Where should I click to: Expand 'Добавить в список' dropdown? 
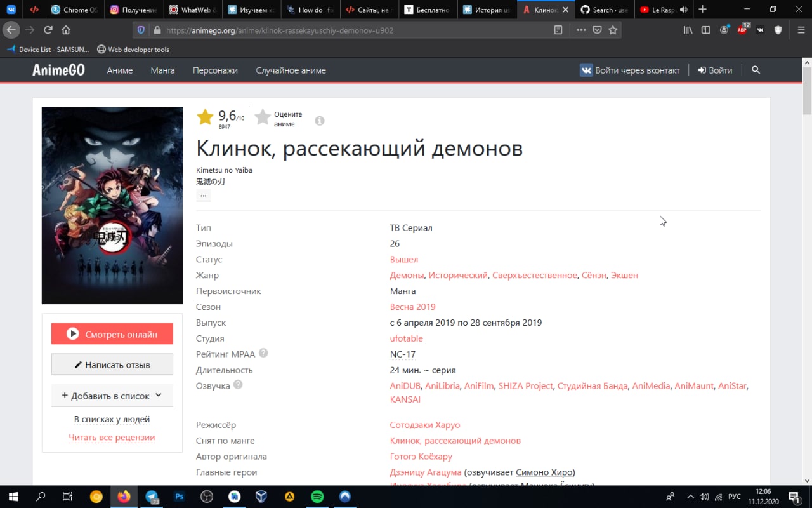pos(112,396)
